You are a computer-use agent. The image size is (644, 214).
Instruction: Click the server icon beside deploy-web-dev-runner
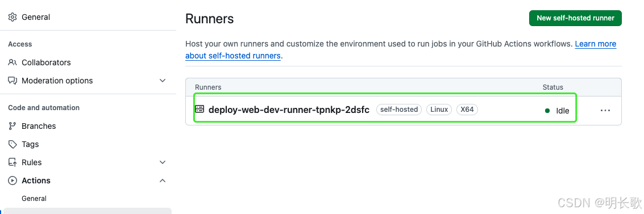199,109
